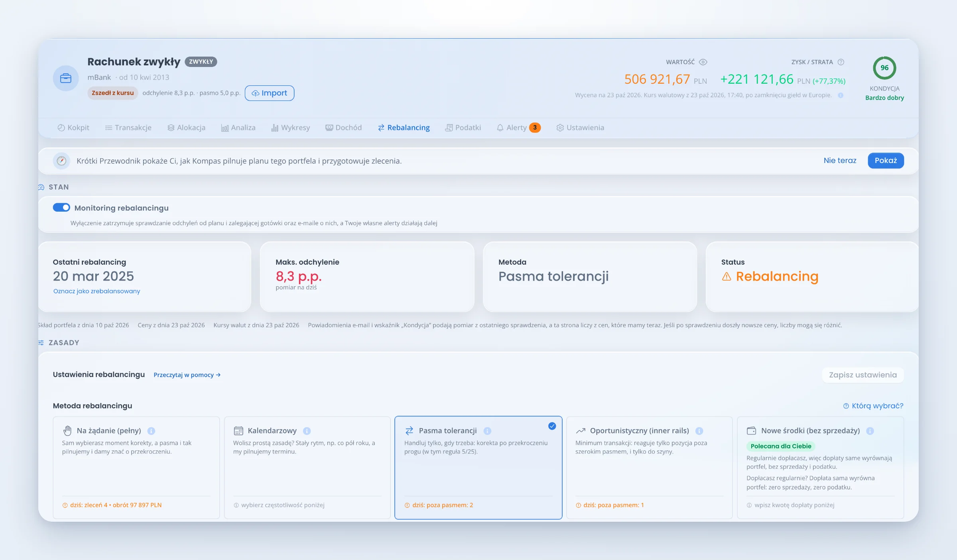Image resolution: width=957 pixels, height=560 pixels.
Task: Click the hand icon on Na żądanie card
Action: (67, 430)
